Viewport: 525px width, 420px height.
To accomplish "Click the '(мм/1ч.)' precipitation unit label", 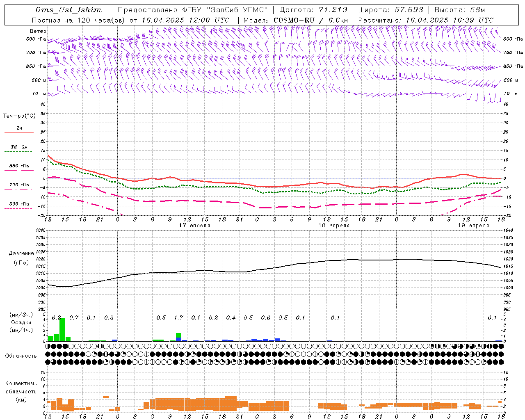I will point(21,330).
